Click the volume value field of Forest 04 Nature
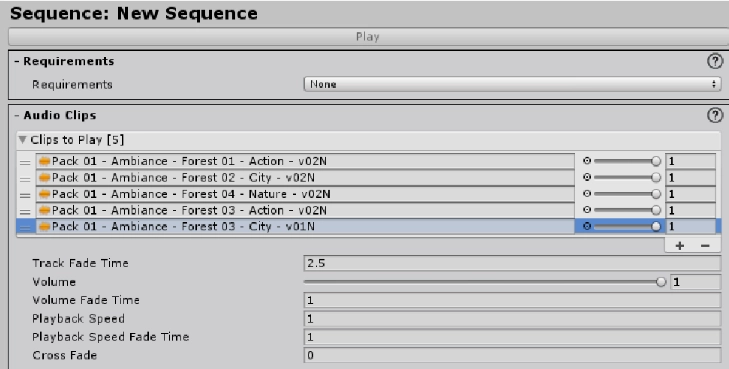This screenshot has width=729, height=369. (x=690, y=194)
